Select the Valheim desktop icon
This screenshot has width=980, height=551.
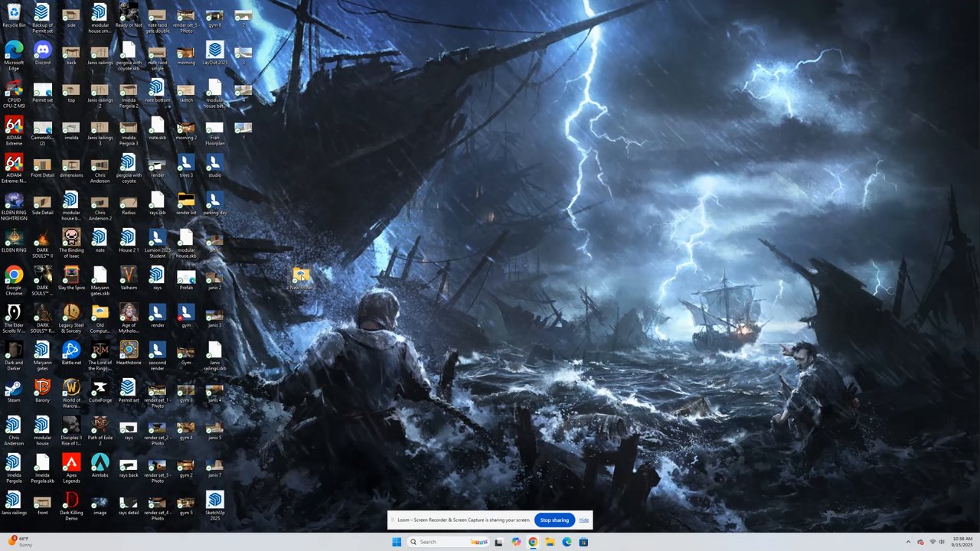pos(129,279)
